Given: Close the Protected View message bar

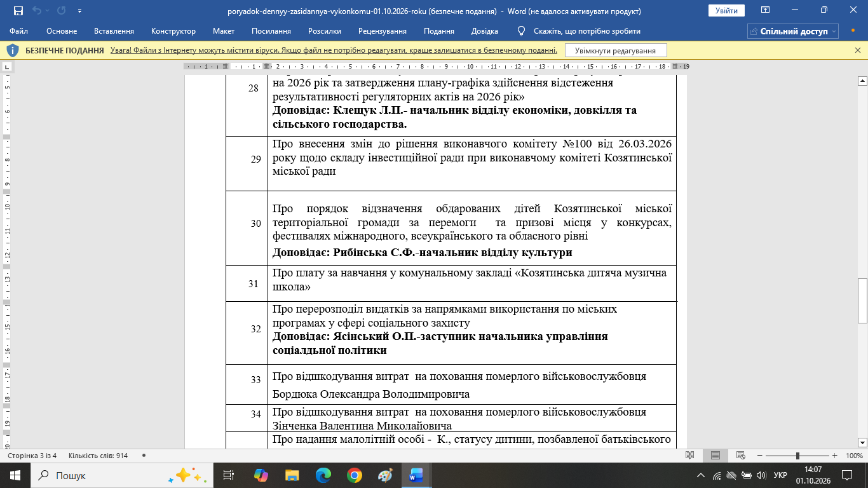Looking at the screenshot, I should pyautogui.click(x=858, y=50).
